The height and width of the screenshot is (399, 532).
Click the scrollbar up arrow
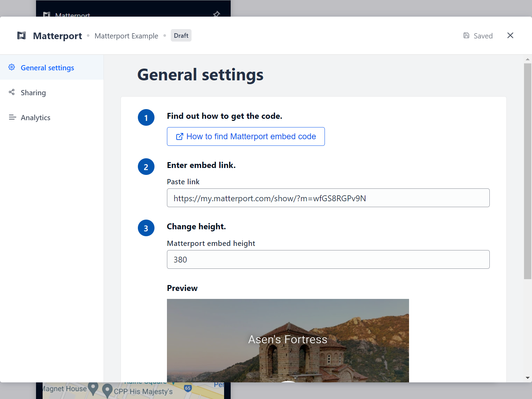(x=527, y=59)
